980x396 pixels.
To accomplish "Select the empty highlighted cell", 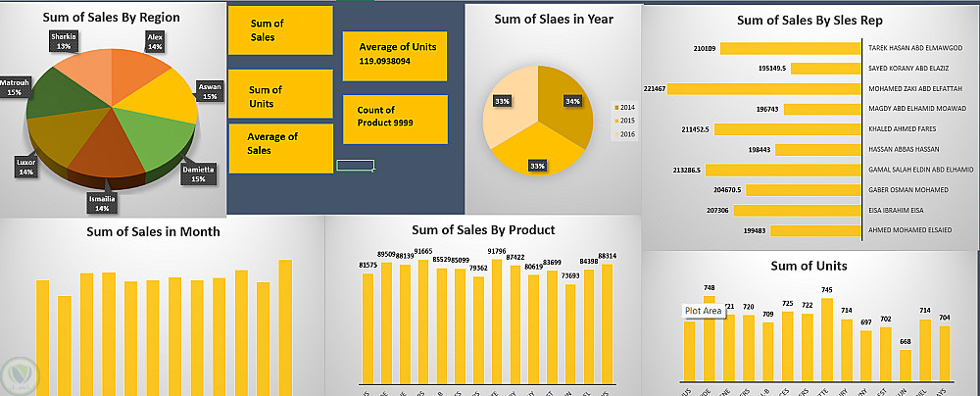I will [x=355, y=165].
